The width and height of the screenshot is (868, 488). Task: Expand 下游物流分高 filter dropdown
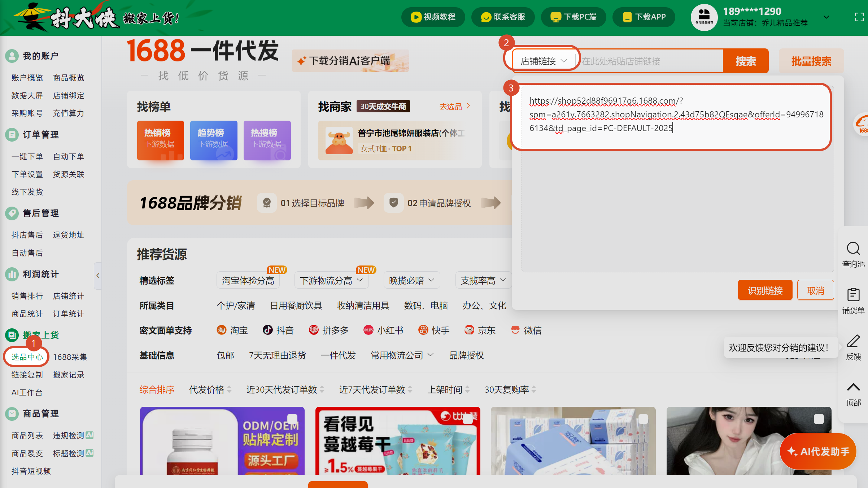(x=360, y=280)
